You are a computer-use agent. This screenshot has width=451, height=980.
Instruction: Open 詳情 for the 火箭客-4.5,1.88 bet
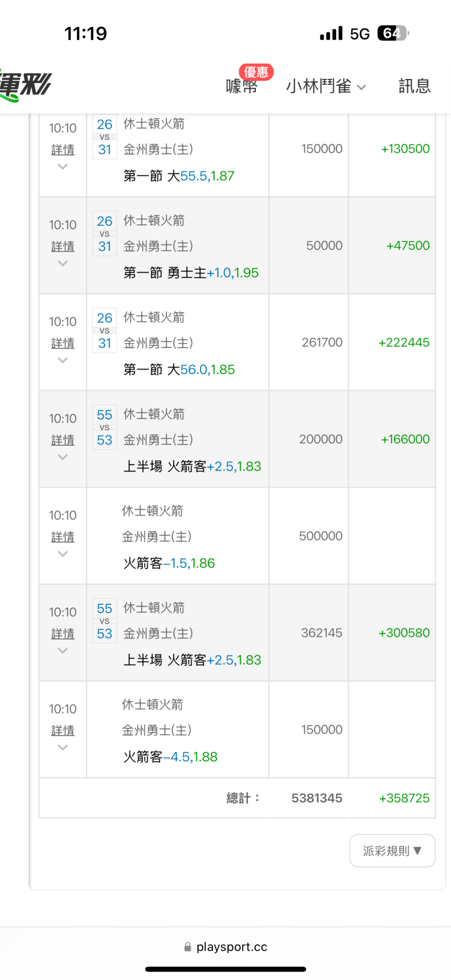point(63,731)
